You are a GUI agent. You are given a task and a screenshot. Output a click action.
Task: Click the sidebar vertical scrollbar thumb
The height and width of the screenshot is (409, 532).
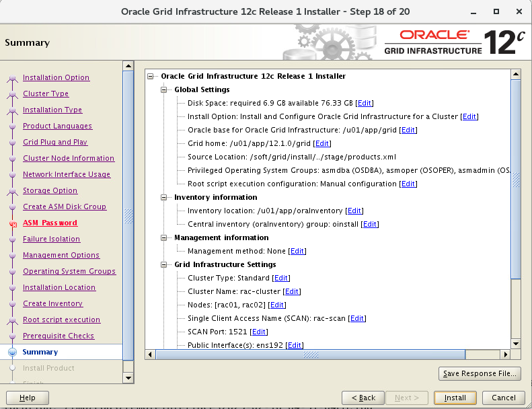[x=128, y=215]
